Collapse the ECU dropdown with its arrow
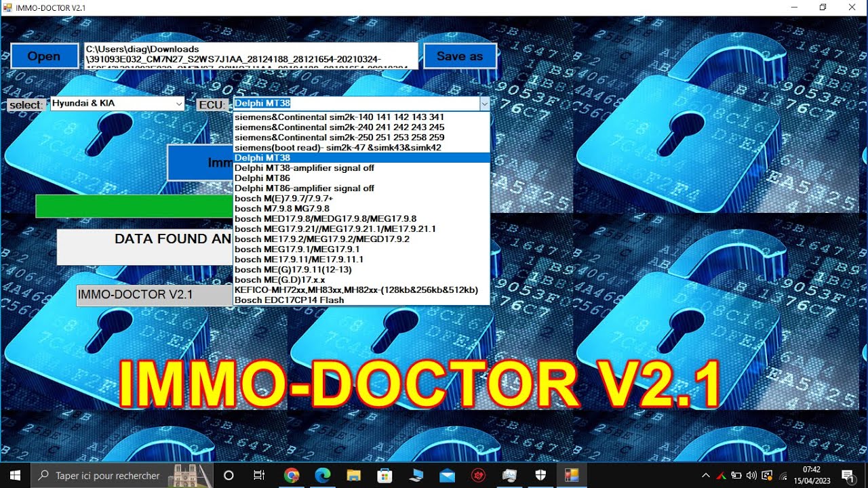868x488 pixels. (x=484, y=103)
